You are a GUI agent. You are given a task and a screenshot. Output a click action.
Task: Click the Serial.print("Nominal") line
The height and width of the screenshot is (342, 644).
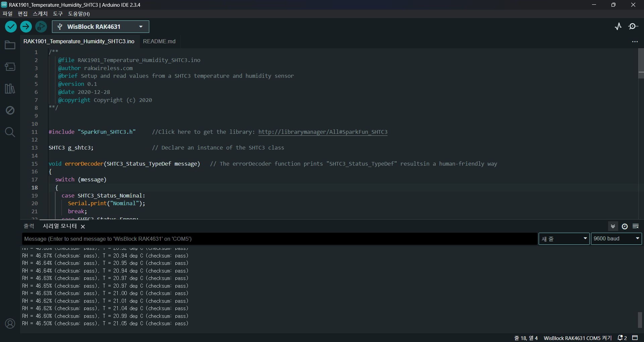click(107, 204)
